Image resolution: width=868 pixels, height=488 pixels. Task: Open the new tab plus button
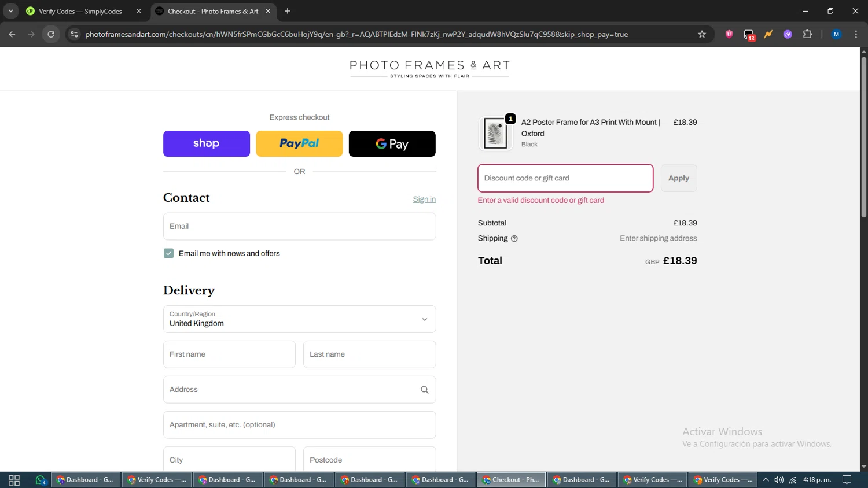click(288, 11)
